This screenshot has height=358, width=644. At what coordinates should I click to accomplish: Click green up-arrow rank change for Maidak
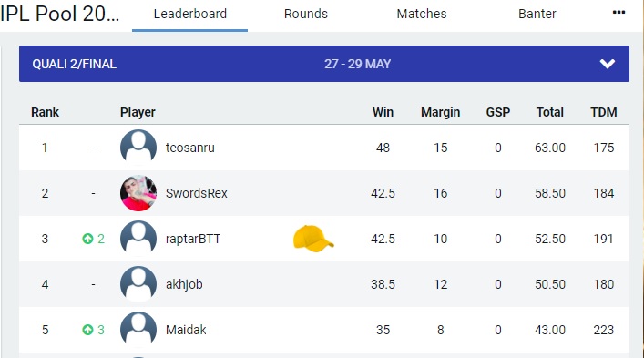87,330
